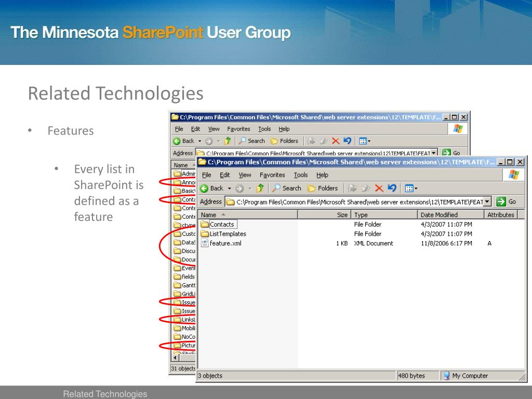Open Tools menu in front window
532x399 pixels.
pos(301,175)
